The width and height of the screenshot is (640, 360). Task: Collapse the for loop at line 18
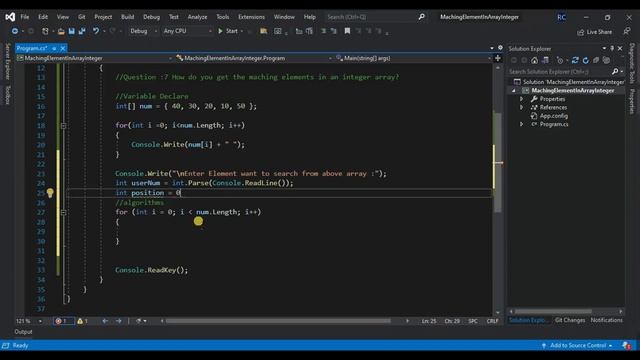63,126
